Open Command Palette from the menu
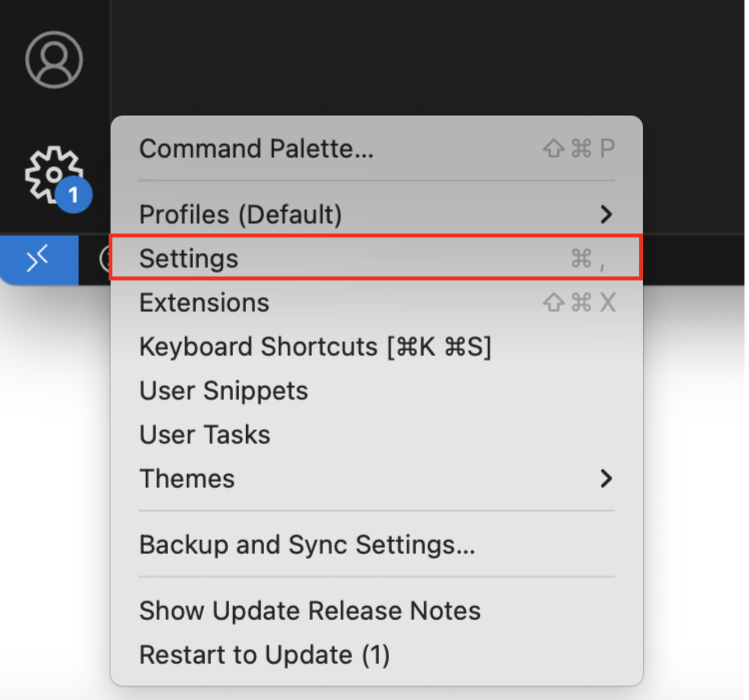Screen dimensions: 749x700 (256, 149)
